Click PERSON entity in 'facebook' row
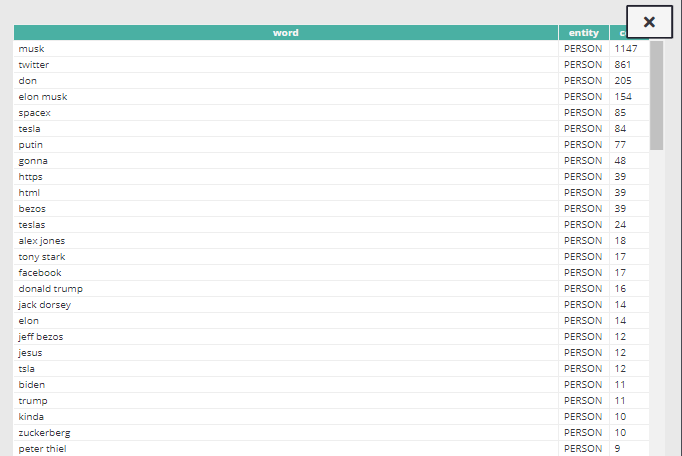The height and width of the screenshot is (456, 682). click(x=583, y=273)
